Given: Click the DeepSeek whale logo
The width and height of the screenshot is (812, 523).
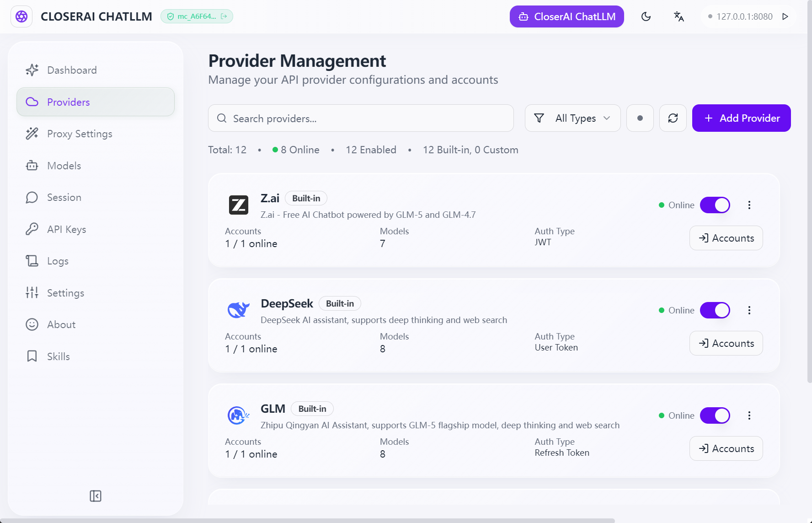Looking at the screenshot, I should click(239, 310).
